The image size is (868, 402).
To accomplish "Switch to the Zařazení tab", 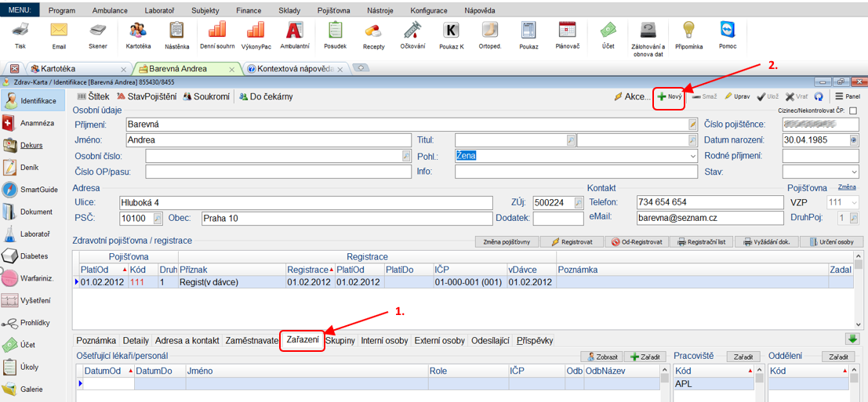I will tap(303, 341).
